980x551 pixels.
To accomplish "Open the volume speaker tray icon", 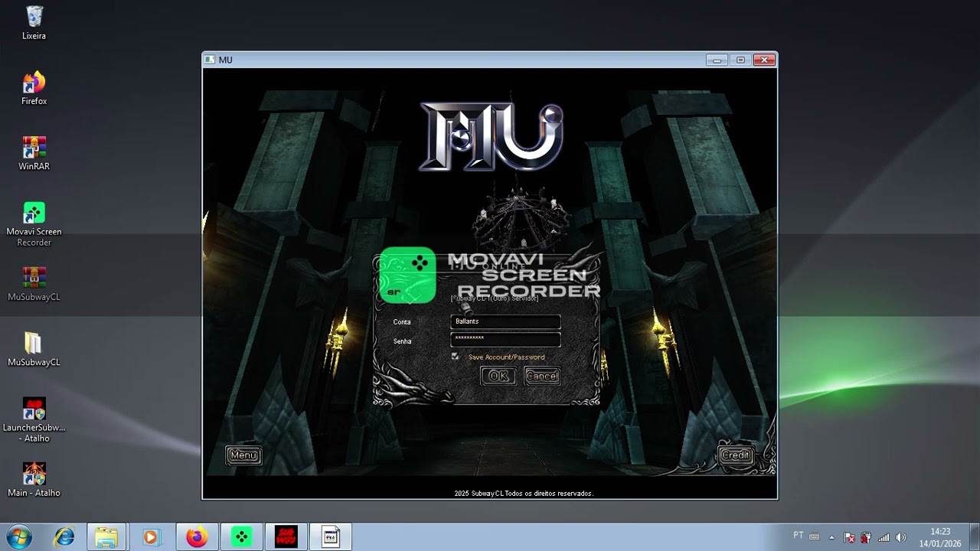I will [x=900, y=537].
